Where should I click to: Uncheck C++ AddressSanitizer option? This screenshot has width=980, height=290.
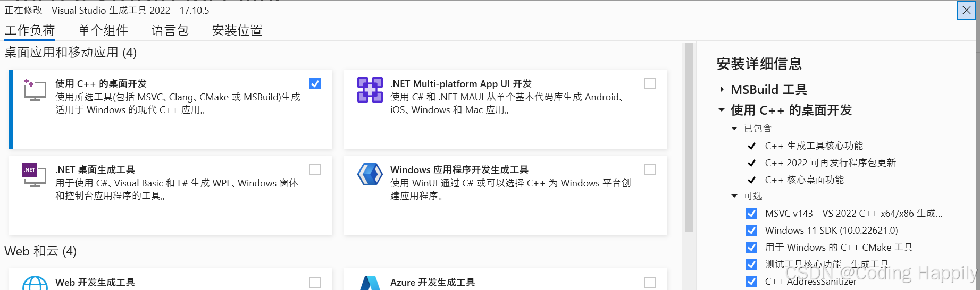(x=751, y=282)
